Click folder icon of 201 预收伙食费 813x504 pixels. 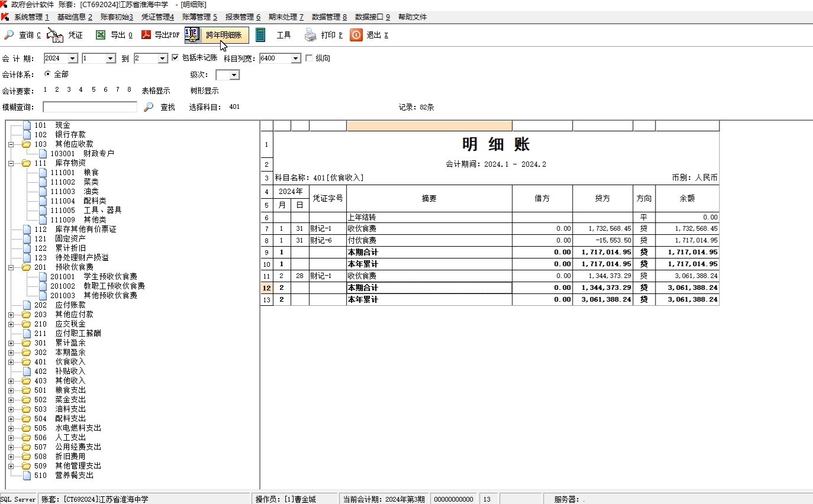26,267
